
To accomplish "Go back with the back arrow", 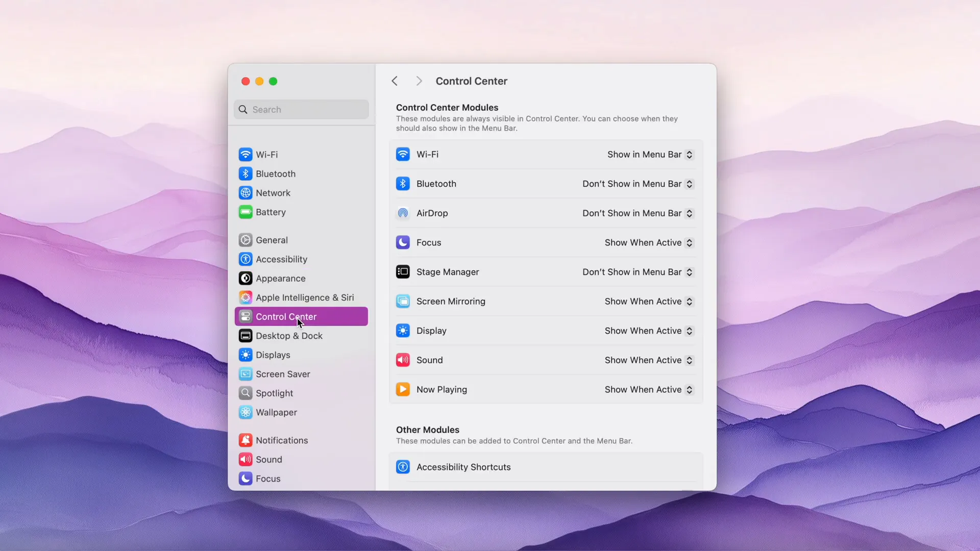I will [395, 81].
